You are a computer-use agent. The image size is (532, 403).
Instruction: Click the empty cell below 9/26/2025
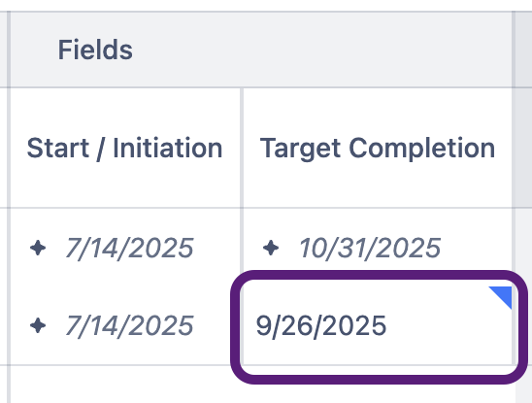tap(378, 385)
